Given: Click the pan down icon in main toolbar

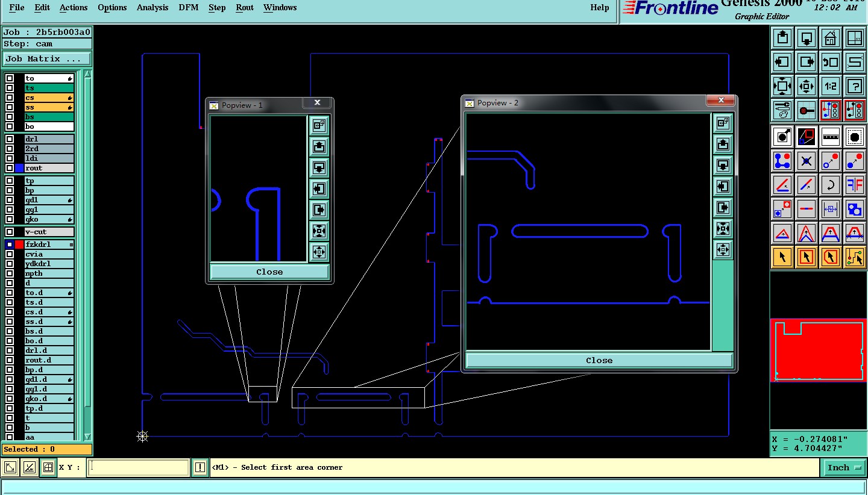Looking at the screenshot, I should click(807, 38).
